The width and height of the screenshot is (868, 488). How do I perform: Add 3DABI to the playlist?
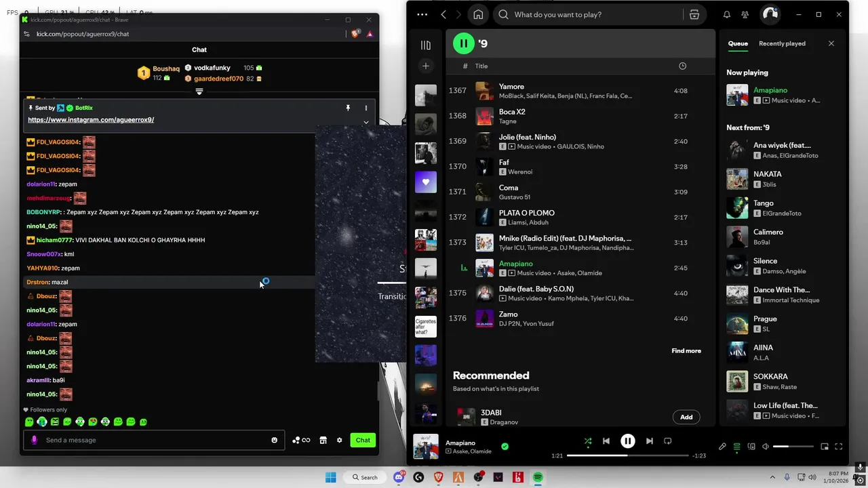pyautogui.click(x=686, y=417)
